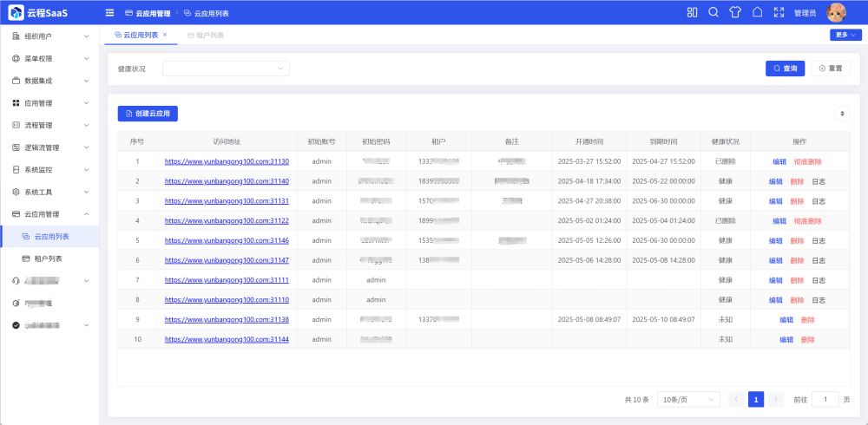Click previous page arrow

coord(736,400)
